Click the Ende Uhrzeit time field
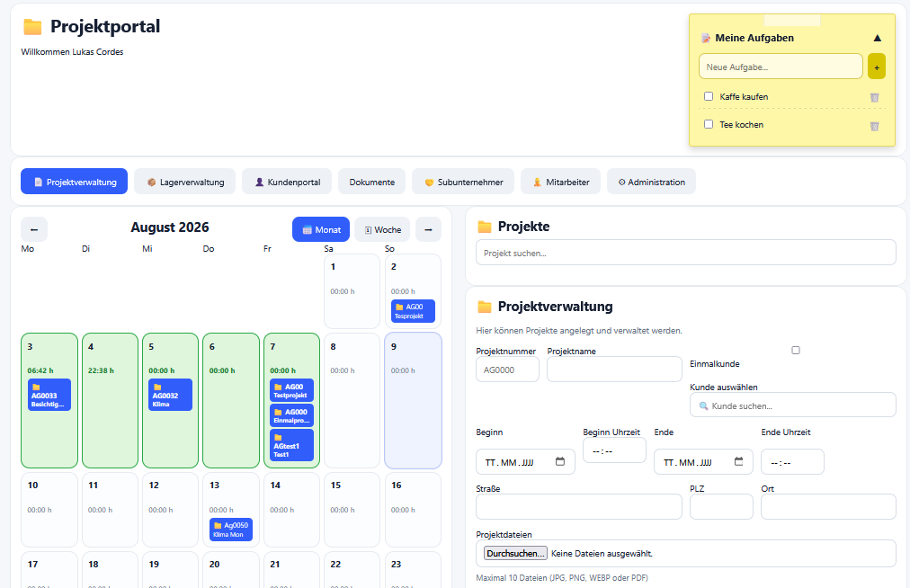 (x=792, y=462)
